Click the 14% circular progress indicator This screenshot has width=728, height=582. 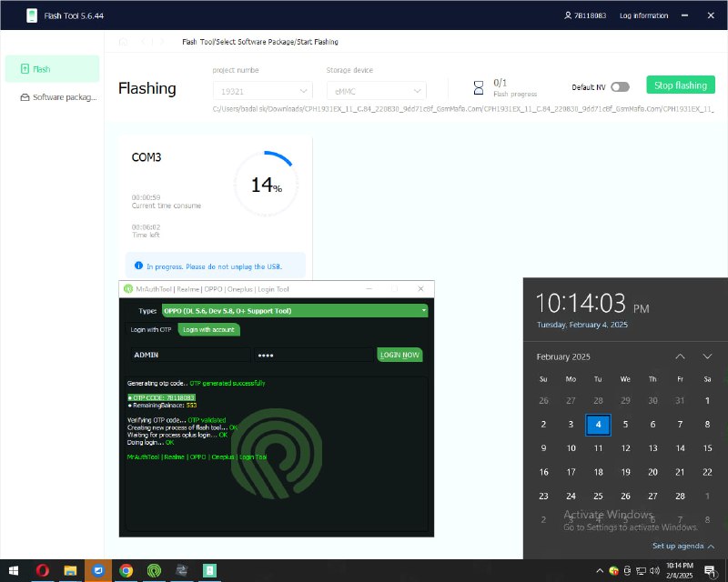point(266,184)
